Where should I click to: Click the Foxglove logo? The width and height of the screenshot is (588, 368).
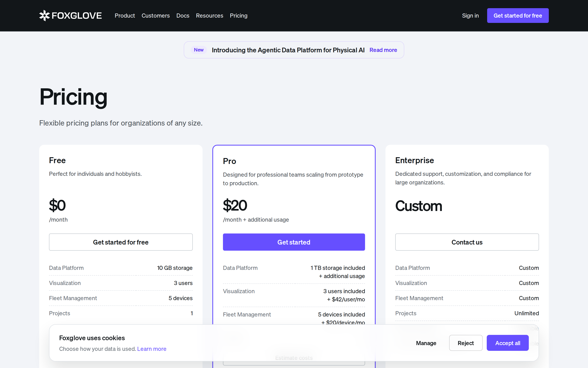pyautogui.click(x=70, y=16)
